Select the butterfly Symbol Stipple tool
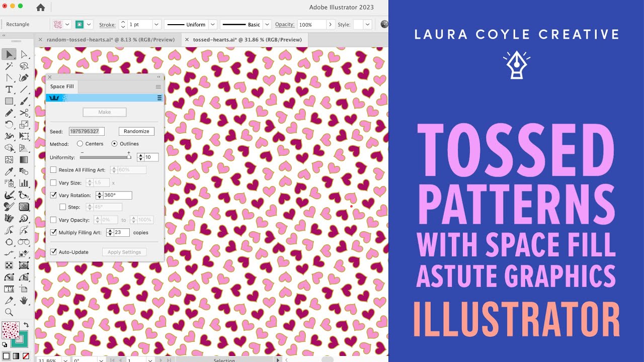The height and width of the screenshot is (362, 644). [9, 218]
